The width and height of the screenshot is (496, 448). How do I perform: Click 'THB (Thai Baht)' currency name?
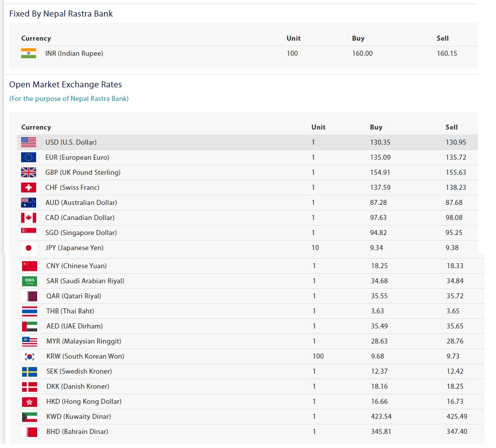coord(70,311)
